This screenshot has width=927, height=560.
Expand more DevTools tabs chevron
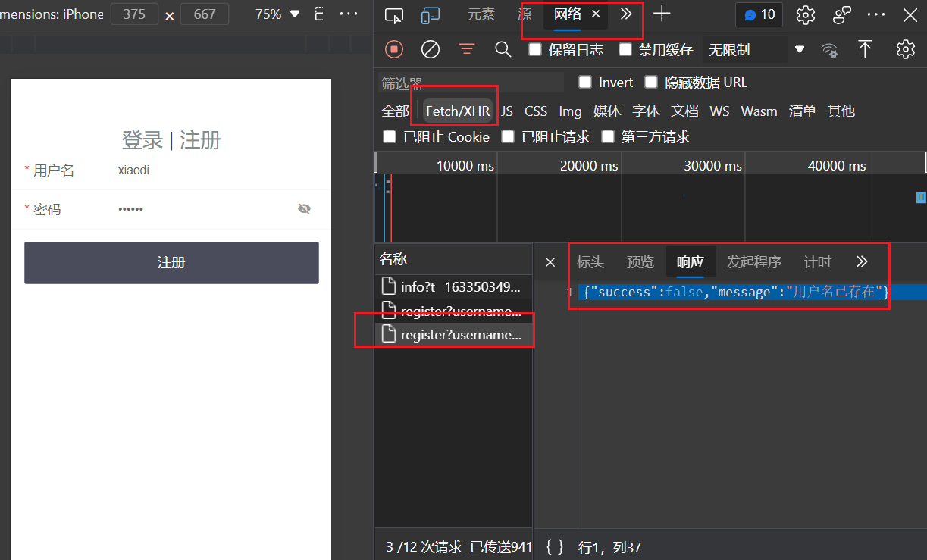626,14
